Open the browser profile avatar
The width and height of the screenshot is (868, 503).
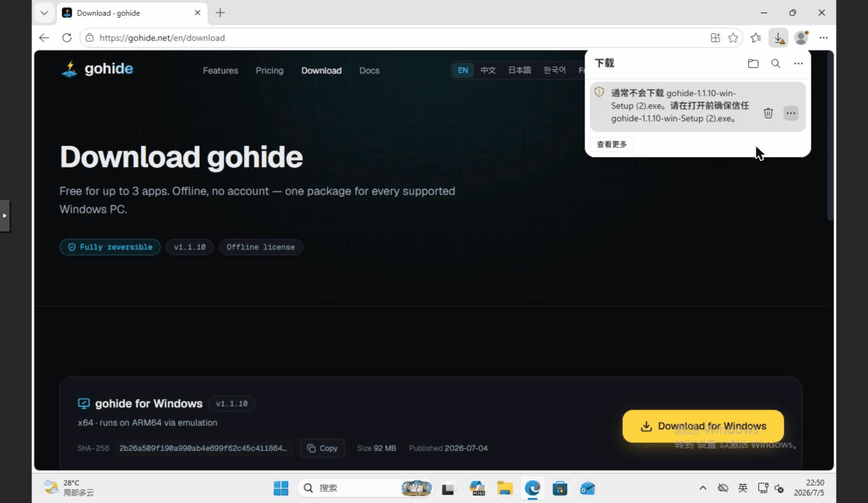[x=801, y=38]
